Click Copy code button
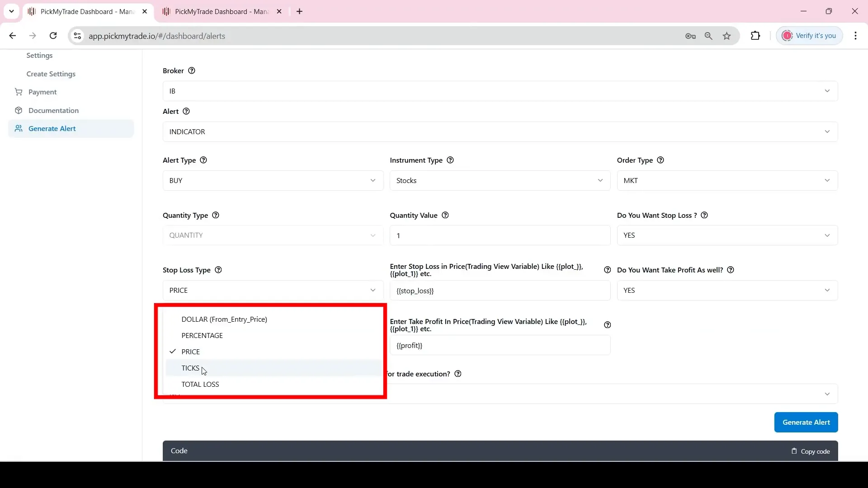 coord(811,451)
